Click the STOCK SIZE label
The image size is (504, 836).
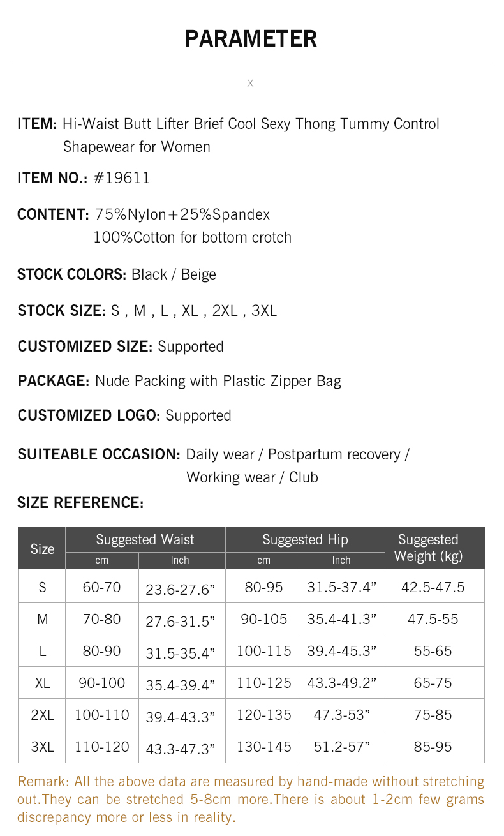click(x=61, y=311)
